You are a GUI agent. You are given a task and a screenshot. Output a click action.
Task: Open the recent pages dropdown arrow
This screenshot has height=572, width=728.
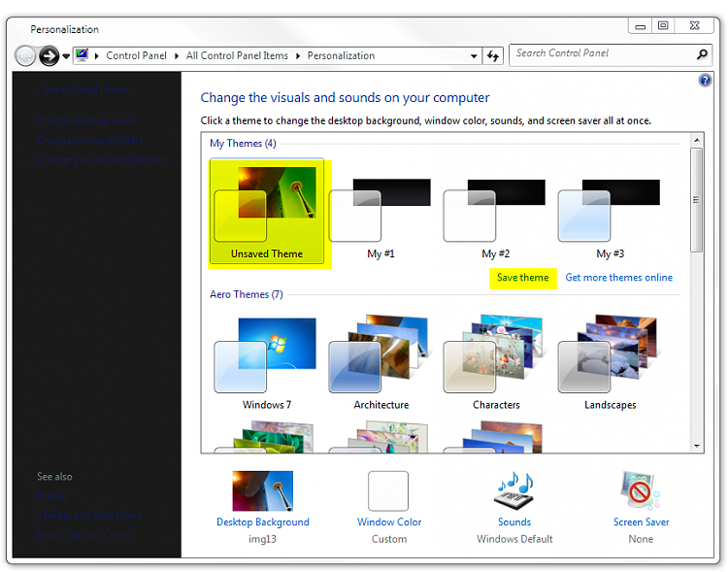66,56
